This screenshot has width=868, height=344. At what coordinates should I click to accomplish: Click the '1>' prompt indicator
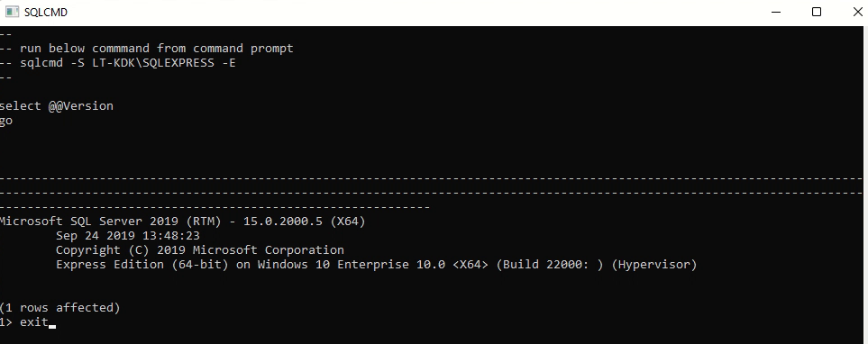(x=6, y=321)
